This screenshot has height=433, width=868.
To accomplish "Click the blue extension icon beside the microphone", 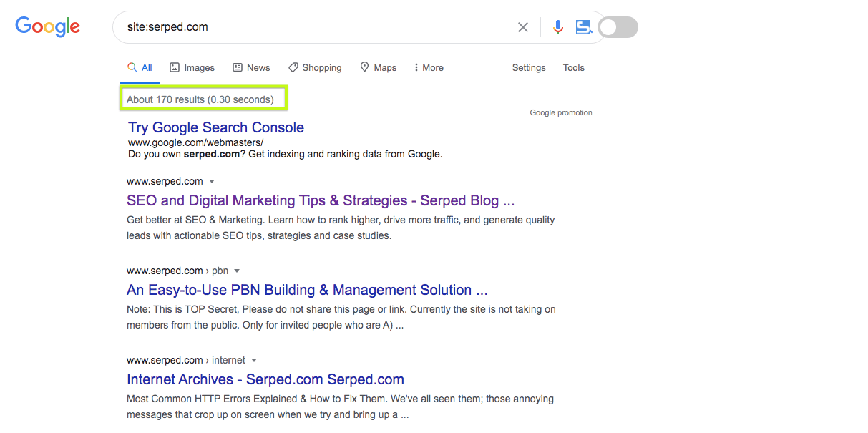I will coord(584,27).
